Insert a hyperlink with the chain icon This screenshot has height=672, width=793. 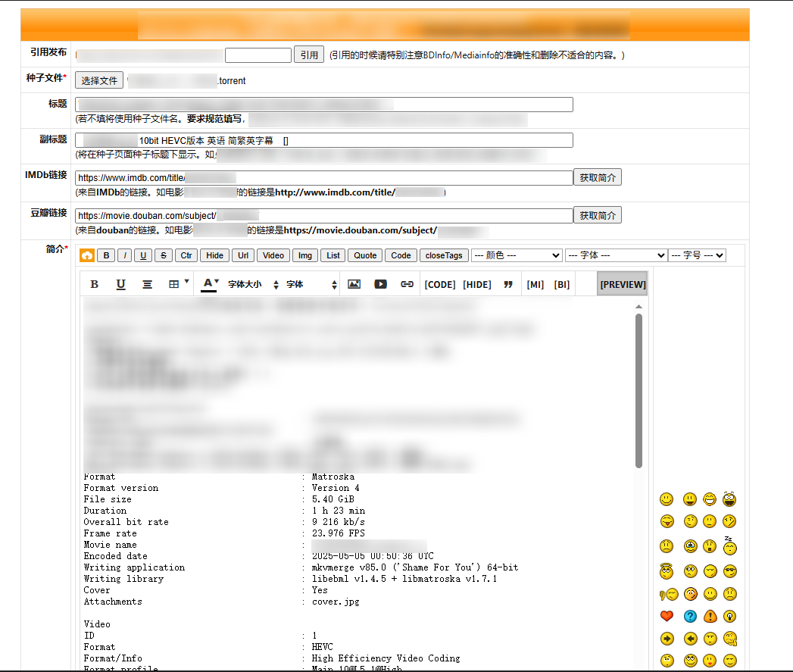pos(407,284)
